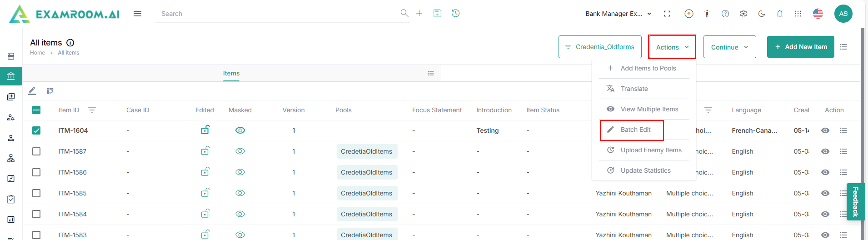The image size is (868, 240).
Task: Open the Actions dropdown
Action: coord(672,47)
